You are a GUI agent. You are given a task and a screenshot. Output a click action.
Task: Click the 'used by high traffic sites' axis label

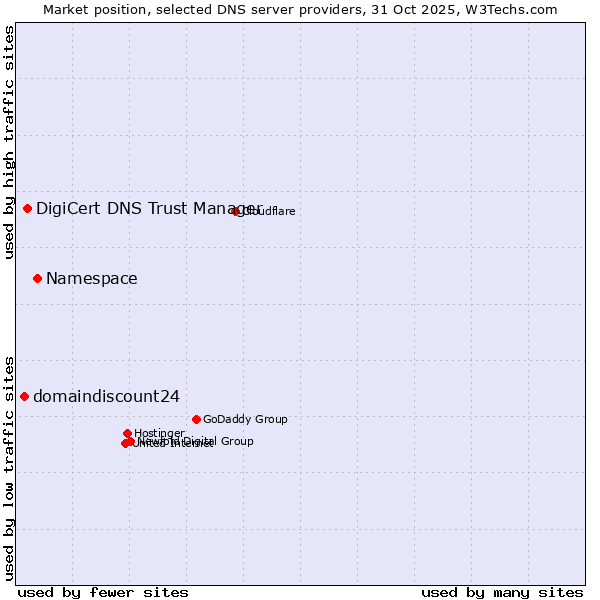10,142
